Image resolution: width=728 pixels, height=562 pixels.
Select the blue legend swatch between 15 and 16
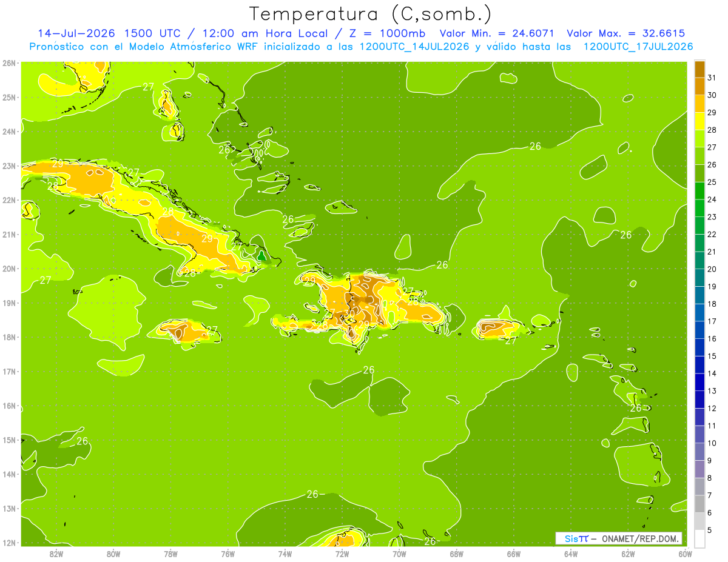(x=699, y=347)
